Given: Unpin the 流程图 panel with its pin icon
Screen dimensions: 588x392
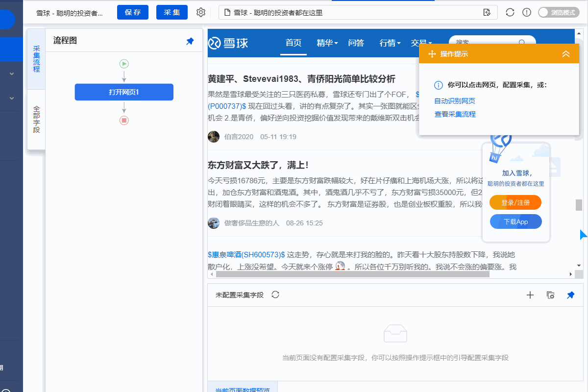Looking at the screenshot, I should [x=190, y=42].
